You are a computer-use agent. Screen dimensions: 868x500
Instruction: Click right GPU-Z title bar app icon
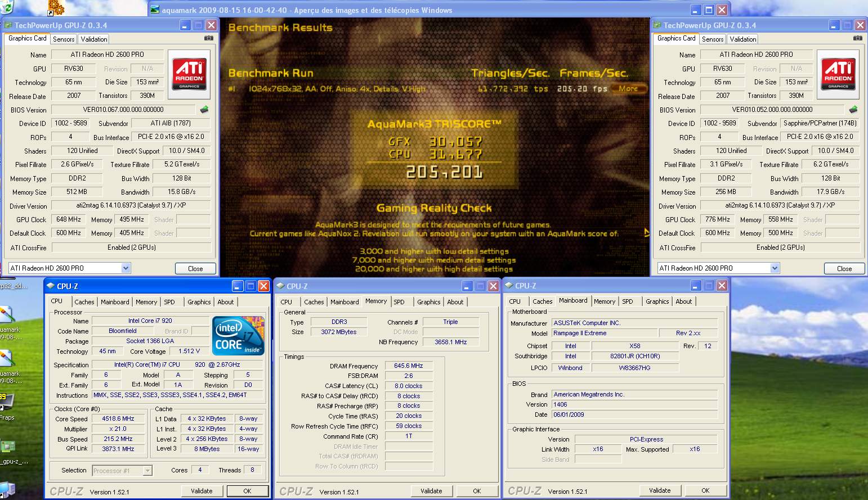click(657, 25)
